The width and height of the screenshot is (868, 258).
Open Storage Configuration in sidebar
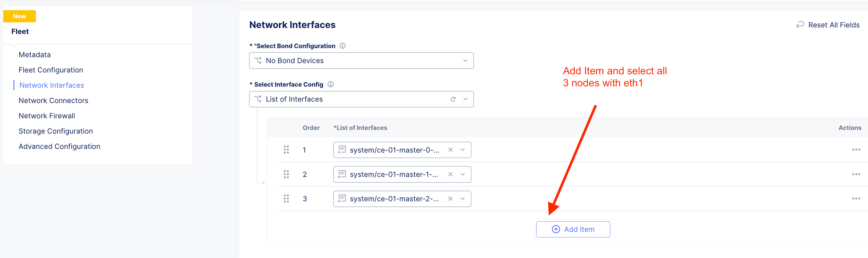point(56,131)
